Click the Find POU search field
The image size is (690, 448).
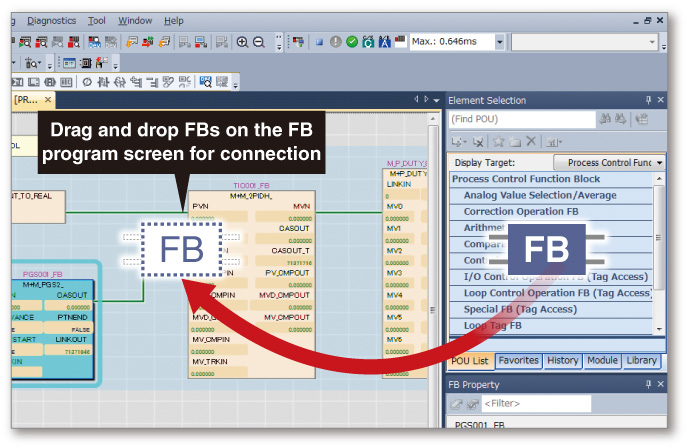[x=520, y=119]
